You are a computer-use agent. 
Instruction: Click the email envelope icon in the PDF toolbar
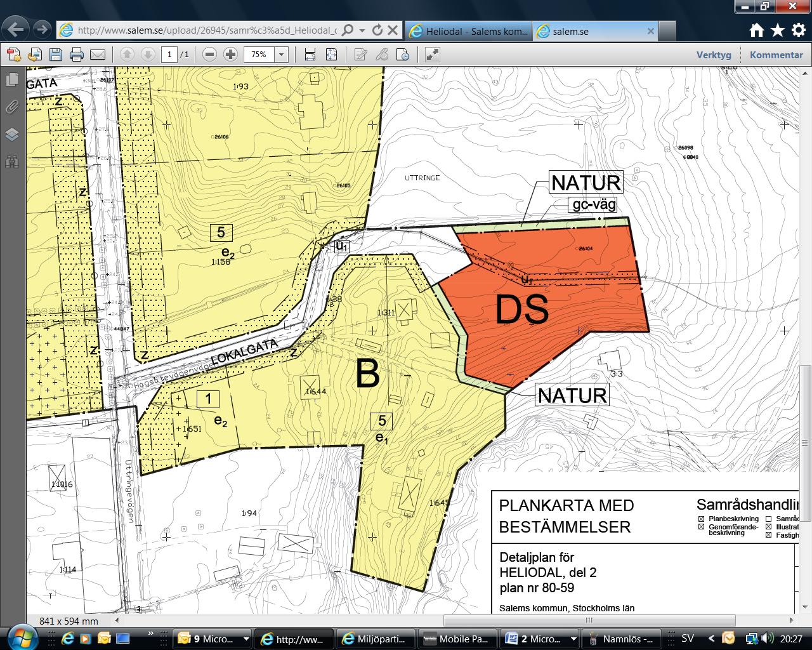pyautogui.click(x=97, y=55)
